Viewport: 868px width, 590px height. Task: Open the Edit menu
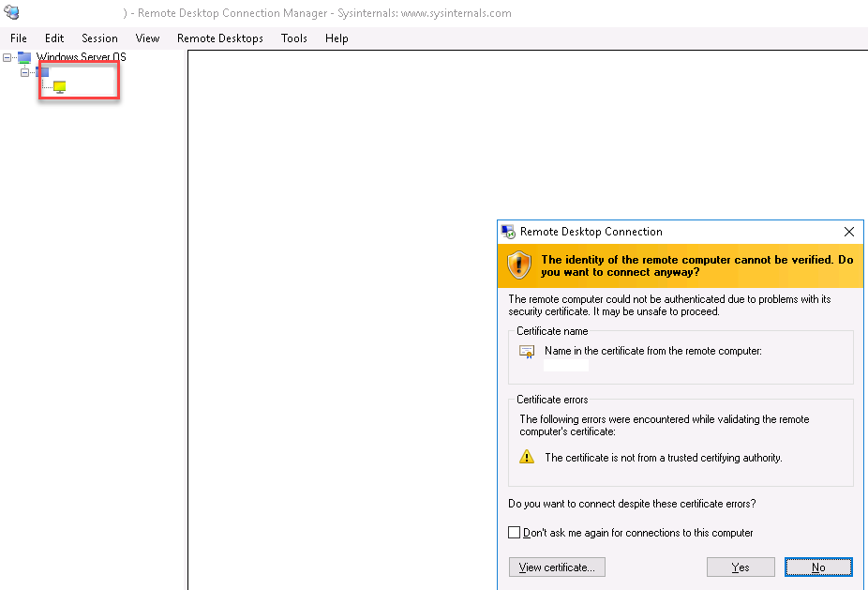click(x=54, y=38)
